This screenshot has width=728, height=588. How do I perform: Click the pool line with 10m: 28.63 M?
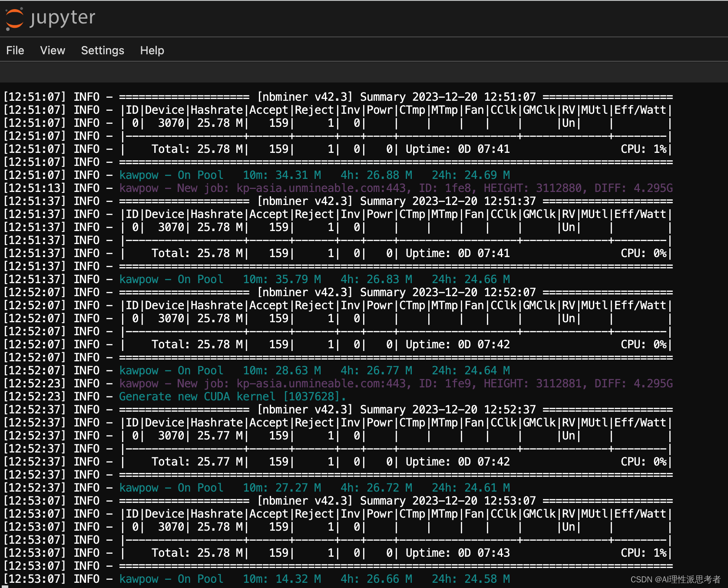[x=257, y=370]
